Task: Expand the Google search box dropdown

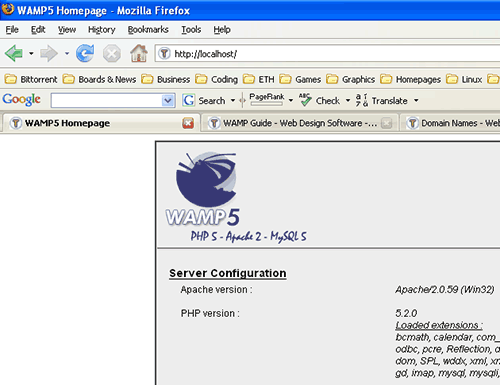Action: coord(168,100)
